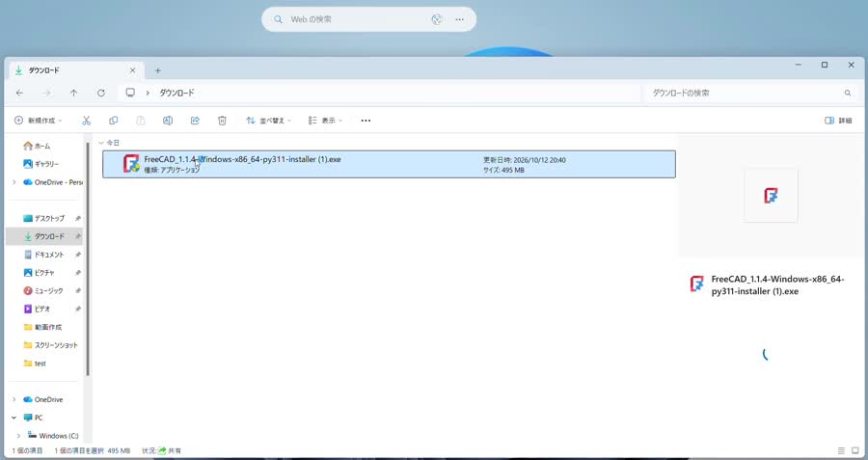The image size is (868, 460).
Task: Open ミュージック in navigation pane
Action: click(43, 290)
